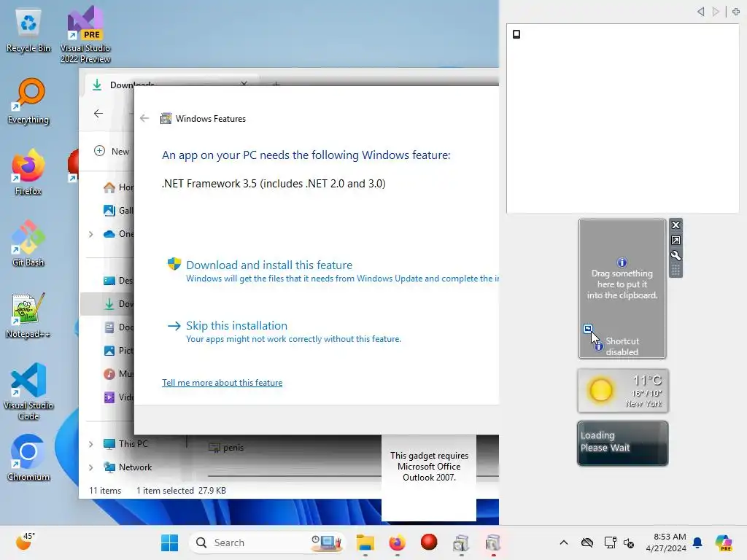Click the New button in File Explorer

(x=112, y=151)
